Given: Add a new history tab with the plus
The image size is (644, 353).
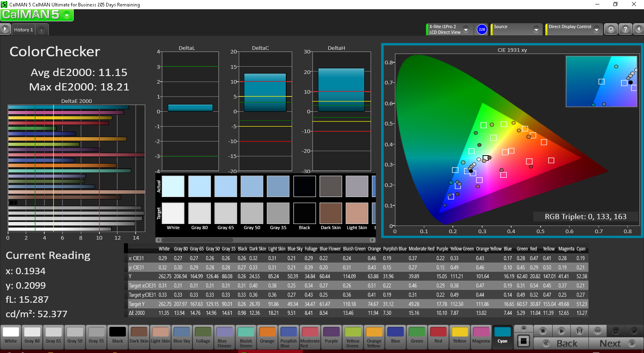Looking at the screenshot, I should pyautogui.click(x=41, y=30).
